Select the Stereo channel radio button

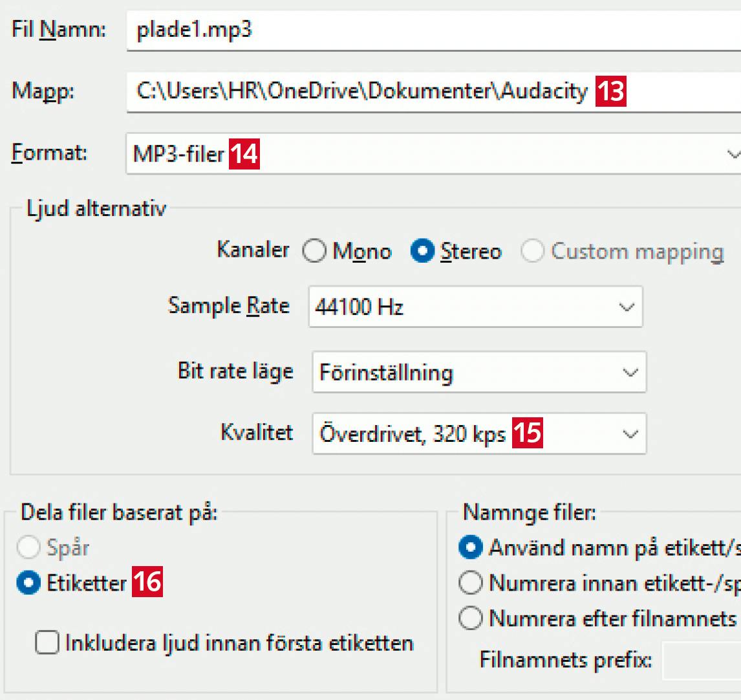coord(422,252)
